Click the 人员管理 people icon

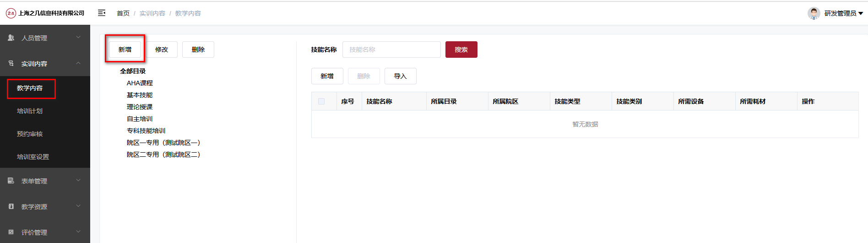click(x=11, y=38)
